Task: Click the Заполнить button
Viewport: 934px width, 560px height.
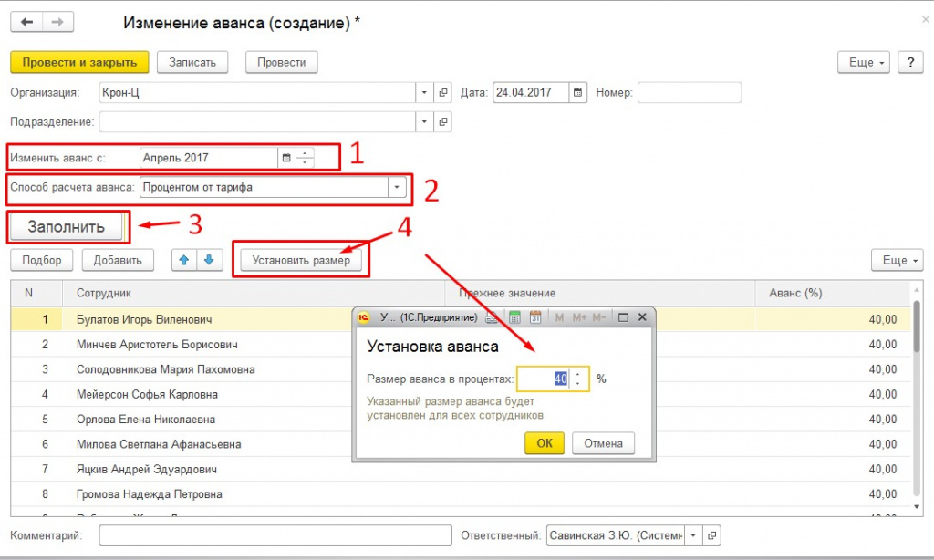Action: 66,227
